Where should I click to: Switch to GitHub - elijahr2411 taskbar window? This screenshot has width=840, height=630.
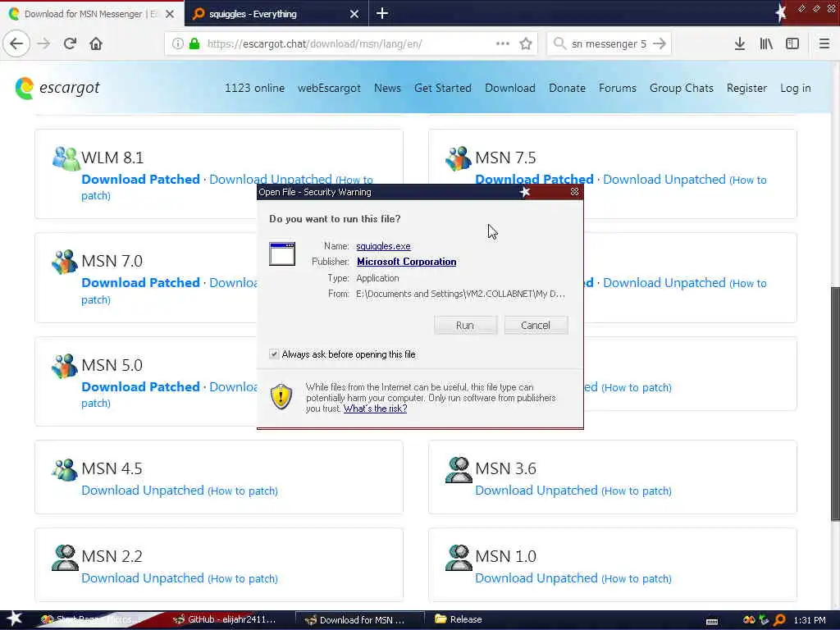click(x=225, y=619)
